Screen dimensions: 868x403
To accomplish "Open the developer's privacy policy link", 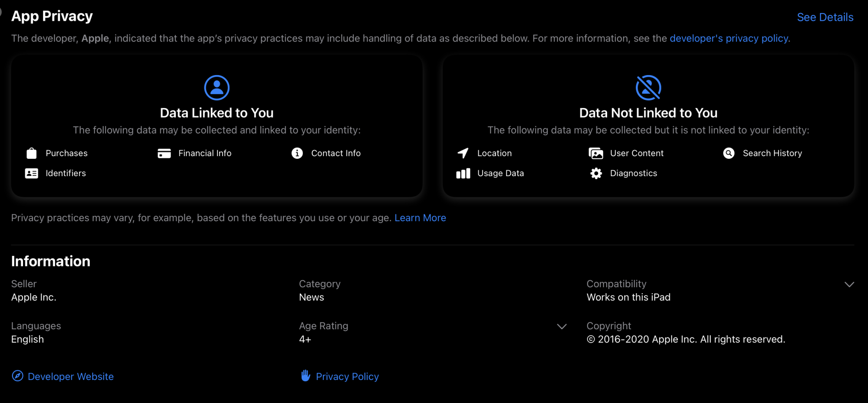I will (730, 38).
